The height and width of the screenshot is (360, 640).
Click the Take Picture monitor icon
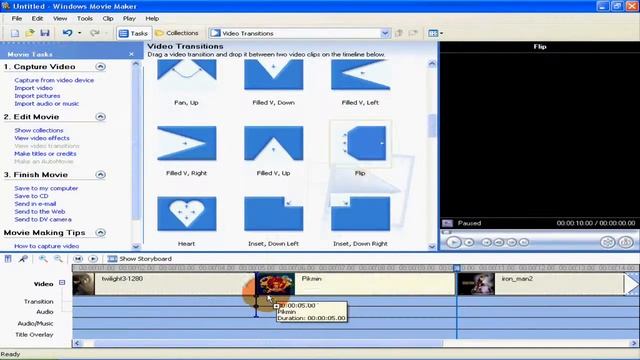click(626, 242)
